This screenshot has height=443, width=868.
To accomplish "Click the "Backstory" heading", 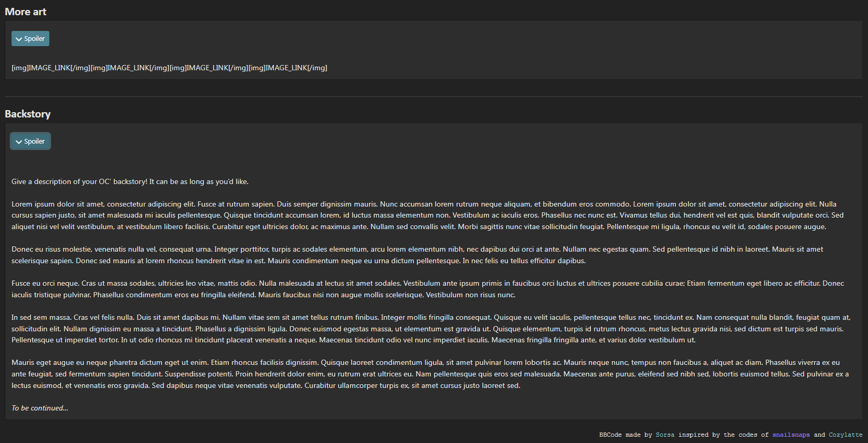I will click(28, 114).
